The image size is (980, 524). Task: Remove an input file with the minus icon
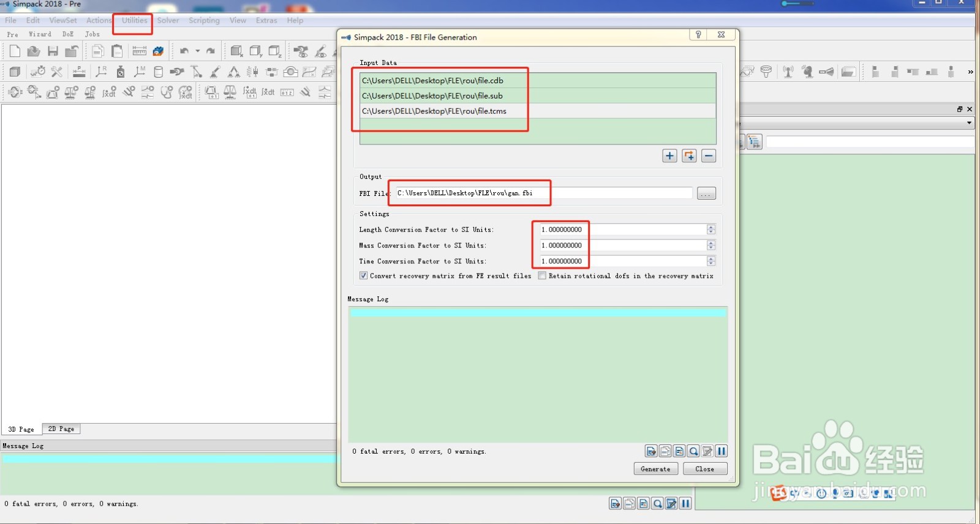pos(709,156)
